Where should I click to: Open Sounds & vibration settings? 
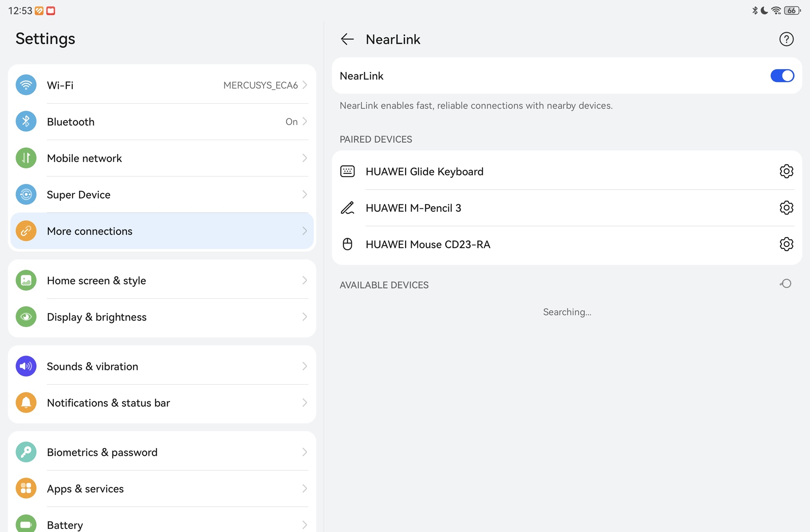click(162, 366)
